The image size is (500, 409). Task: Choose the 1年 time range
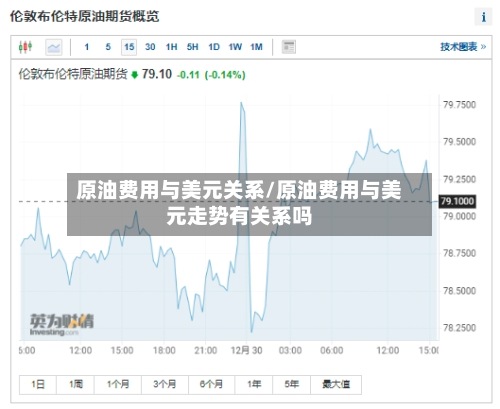[254, 385]
